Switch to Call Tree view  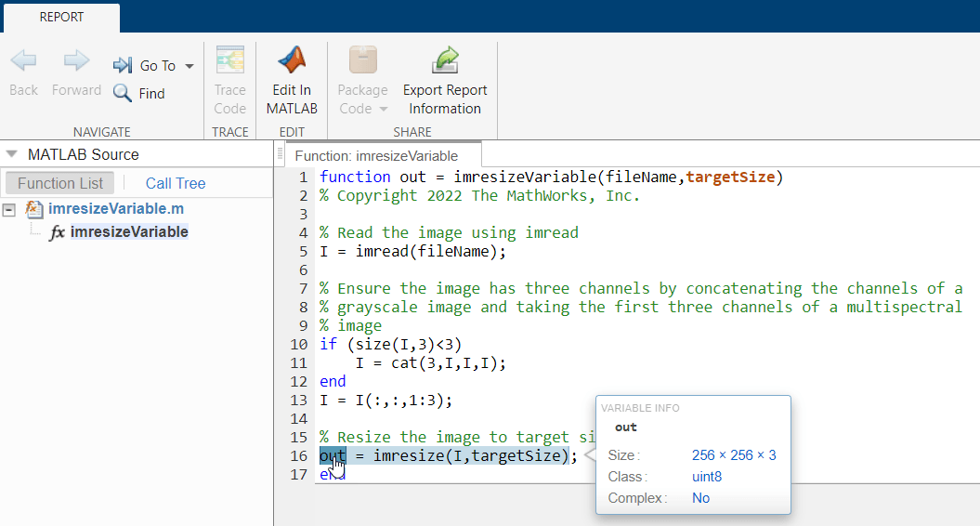click(x=176, y=183)
